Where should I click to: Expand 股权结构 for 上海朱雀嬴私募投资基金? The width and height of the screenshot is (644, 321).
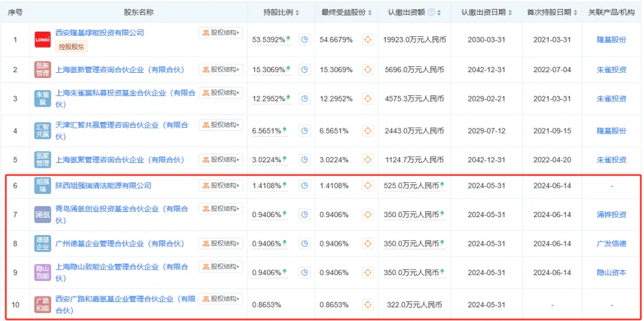click(221, 92)
